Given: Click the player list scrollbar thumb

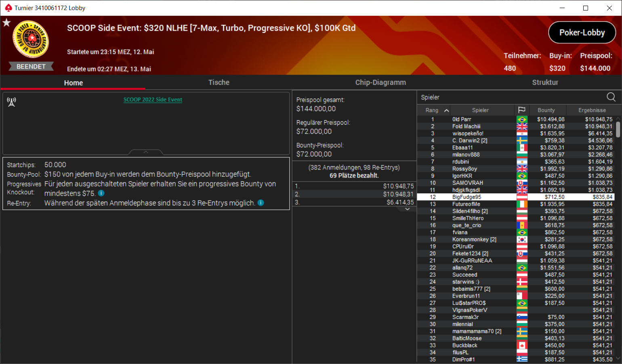Looking at the screenshot, I should pyautogui.click(x=618, y=130).
